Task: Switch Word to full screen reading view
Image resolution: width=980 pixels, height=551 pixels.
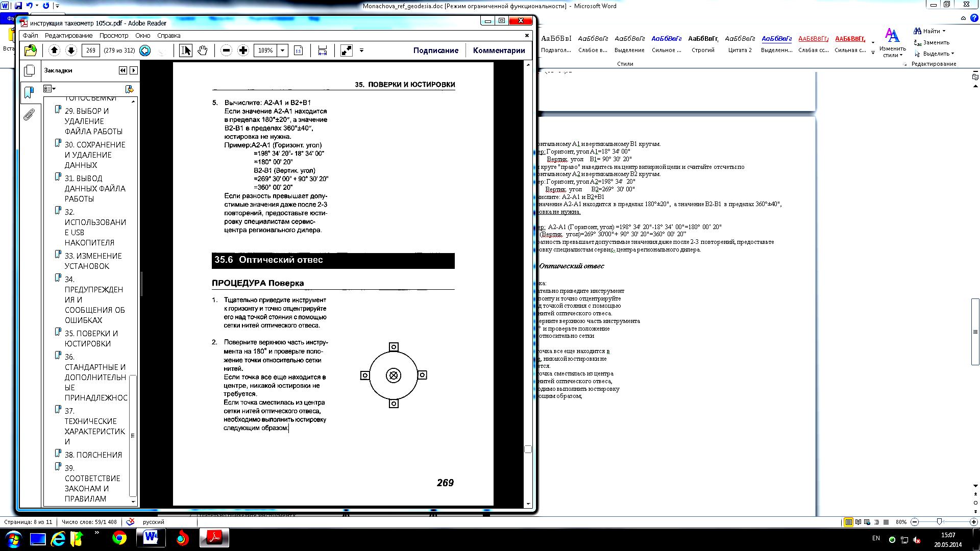Action: (x=858, y=522)
